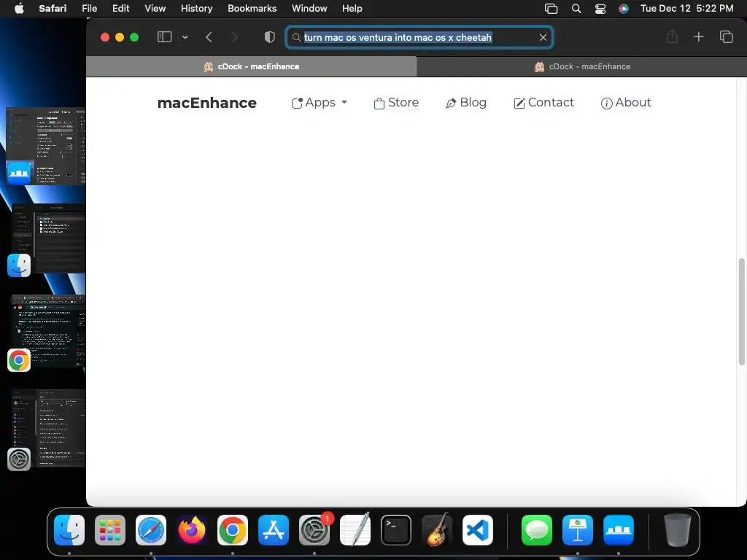The height and width of the screenshot is (560, 747).
Task: Open Keynote from the Dock
Action: click(x=578, y=530)
